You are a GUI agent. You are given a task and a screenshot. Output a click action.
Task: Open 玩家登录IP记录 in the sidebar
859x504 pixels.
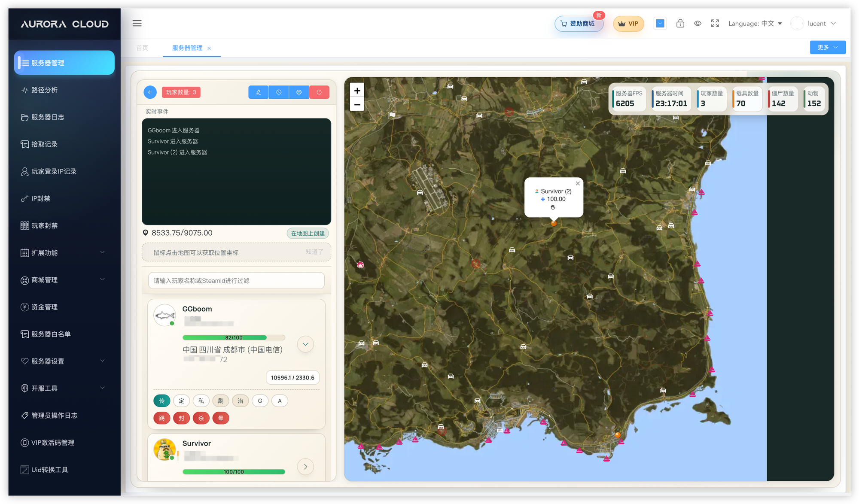[x=64, y=171]
